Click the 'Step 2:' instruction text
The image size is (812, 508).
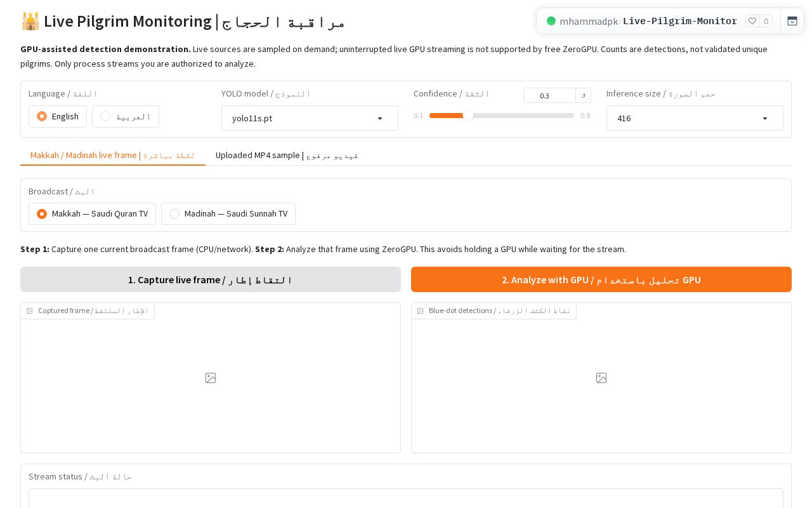click(x=270, y=249)
